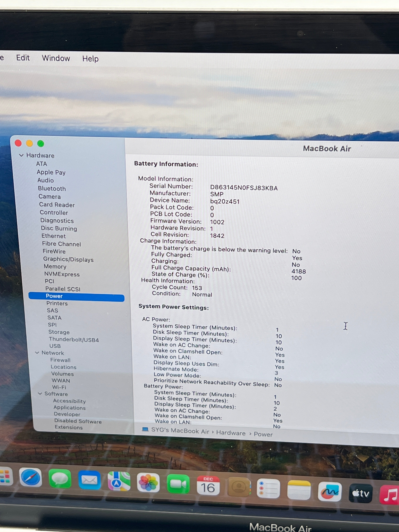
Task: Select PCI in the sidebar
Action: point(49,281)
